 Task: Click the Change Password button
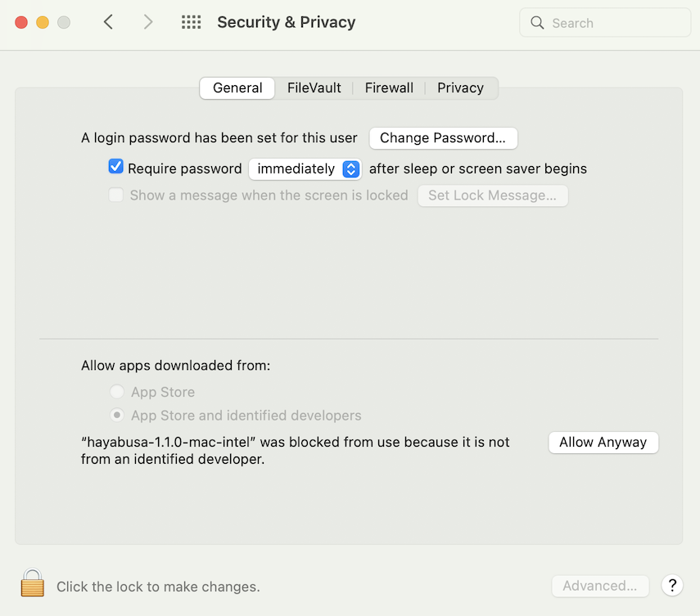[443, 137]
